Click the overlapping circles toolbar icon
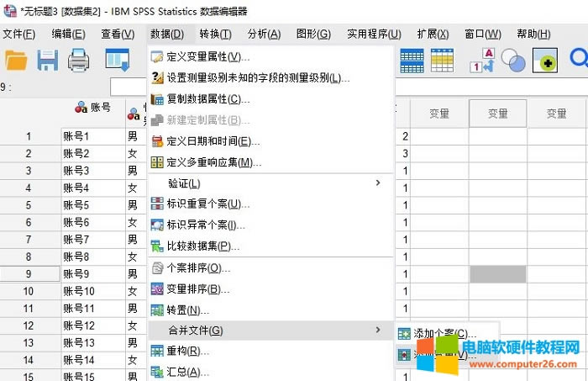 (x=513, y=60)
